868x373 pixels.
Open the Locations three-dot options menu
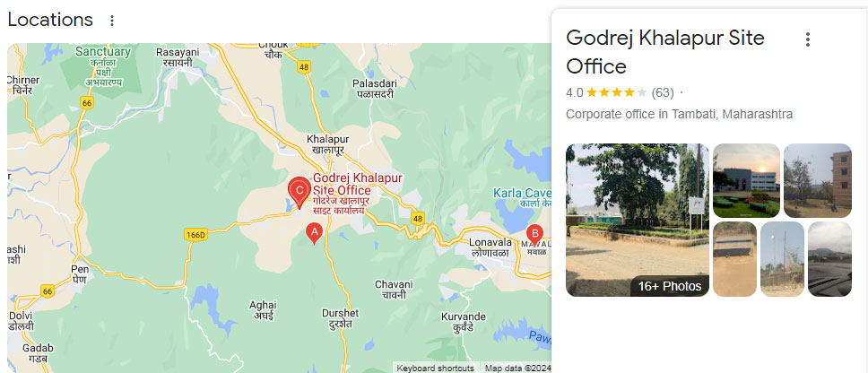pos(112,21)
